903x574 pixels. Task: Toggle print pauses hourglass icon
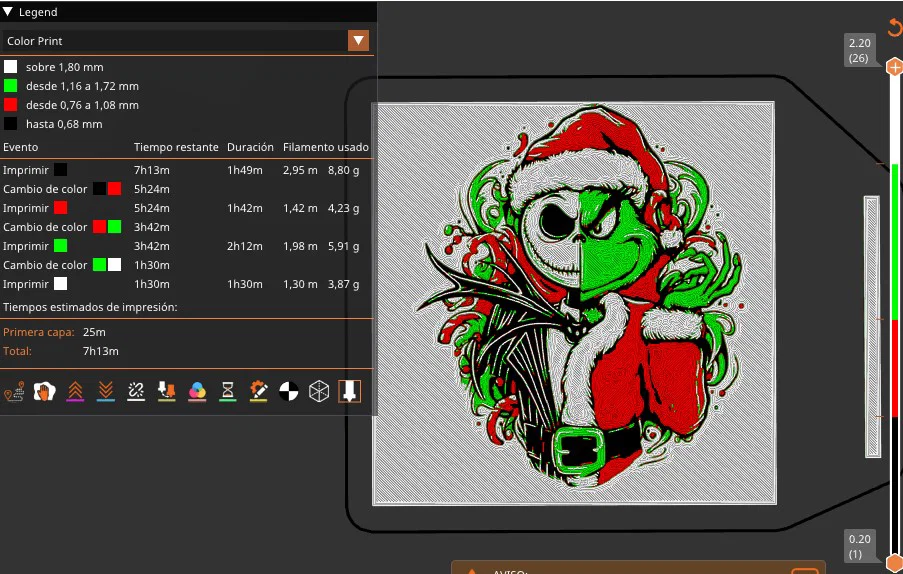pyautogui.click(x=227, y=391)
